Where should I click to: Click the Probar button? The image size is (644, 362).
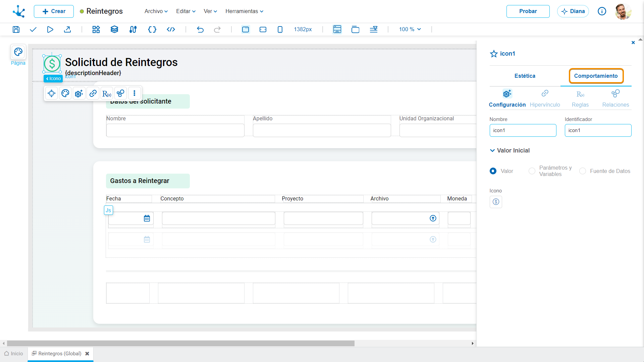pos(528,11)
